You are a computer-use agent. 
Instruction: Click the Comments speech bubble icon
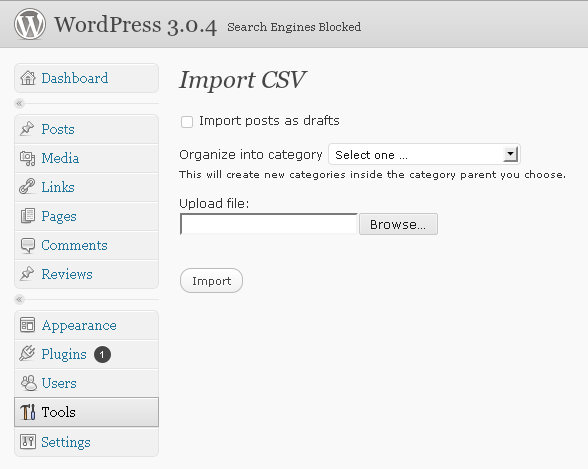click(28, 246)
